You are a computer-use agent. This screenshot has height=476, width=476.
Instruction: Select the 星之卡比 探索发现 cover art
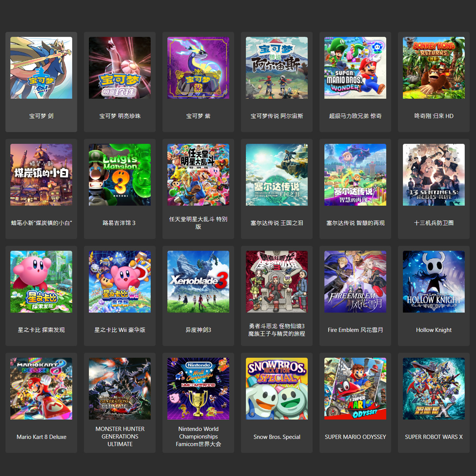click(41, 282)
